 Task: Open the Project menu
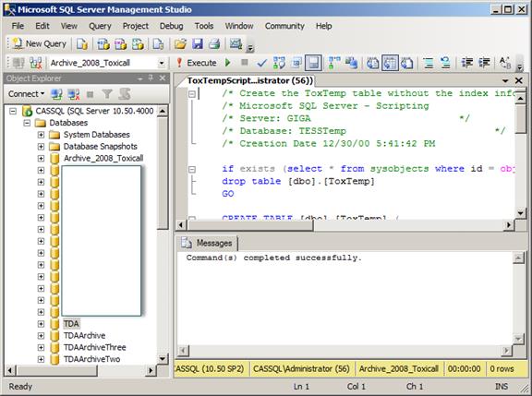136,26
